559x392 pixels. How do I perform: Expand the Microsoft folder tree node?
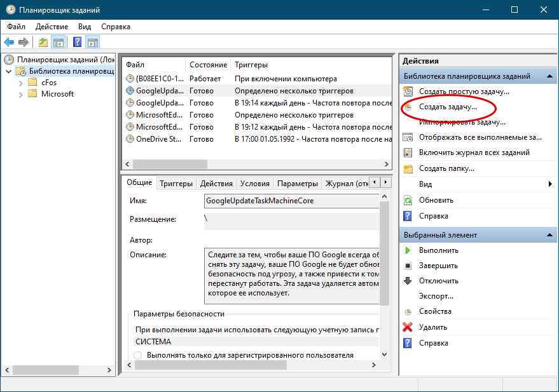[20, 95]
